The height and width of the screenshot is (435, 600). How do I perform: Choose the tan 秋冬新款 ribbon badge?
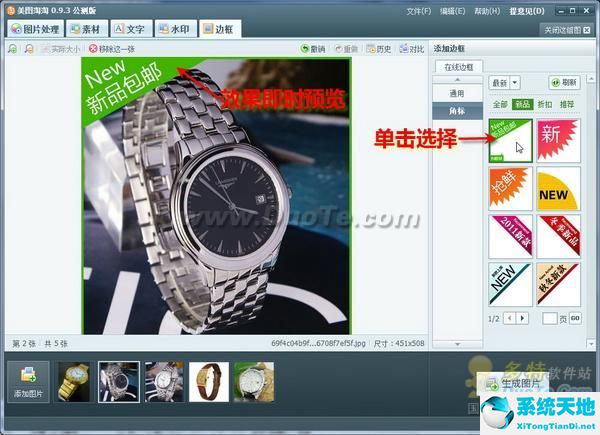tap(559, 284)
